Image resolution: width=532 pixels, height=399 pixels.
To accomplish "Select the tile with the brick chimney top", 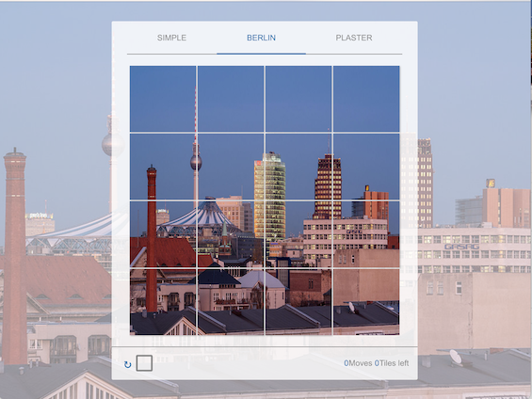I will point(163,167).
